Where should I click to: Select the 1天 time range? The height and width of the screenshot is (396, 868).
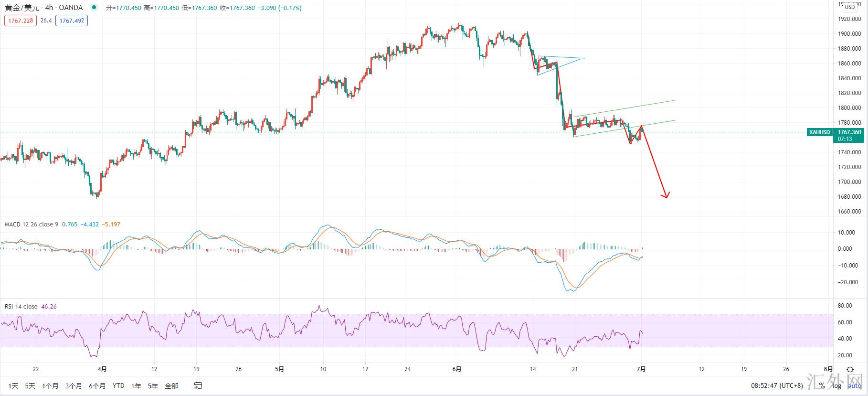(13, 385)
